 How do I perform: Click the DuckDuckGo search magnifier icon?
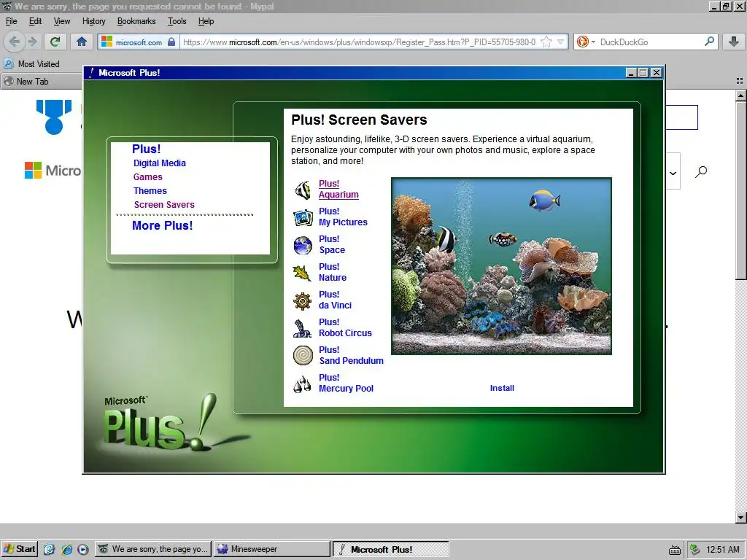(709, 42)
